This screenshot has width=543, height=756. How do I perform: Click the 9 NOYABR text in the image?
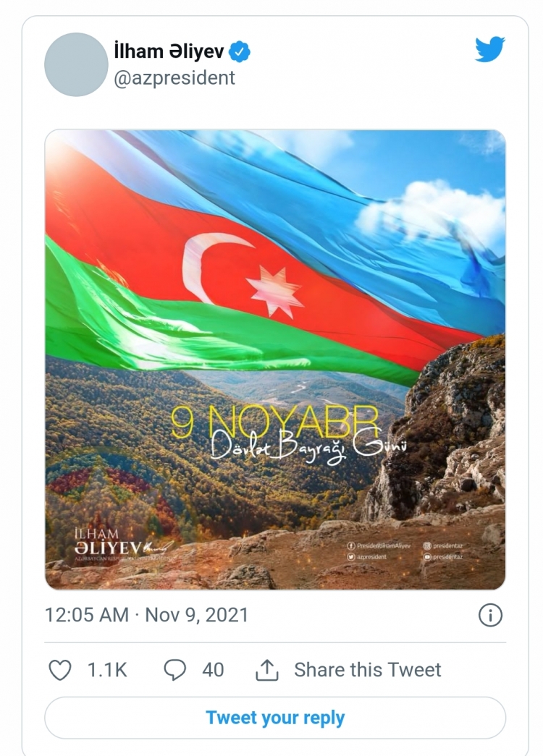275,421
